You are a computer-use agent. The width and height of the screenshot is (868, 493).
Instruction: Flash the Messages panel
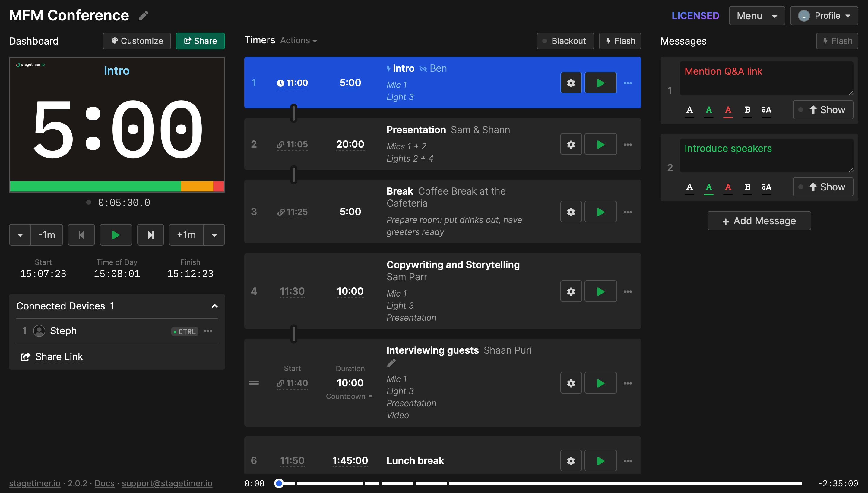point(837,41)
